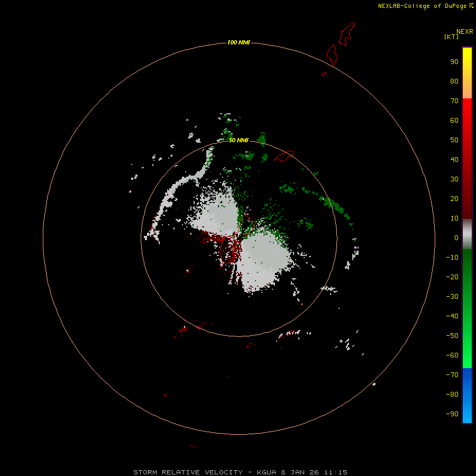Screen dimensions: 476x476
Task: Click the northernmost red island outline at top right
Action: tap(346, 34)
